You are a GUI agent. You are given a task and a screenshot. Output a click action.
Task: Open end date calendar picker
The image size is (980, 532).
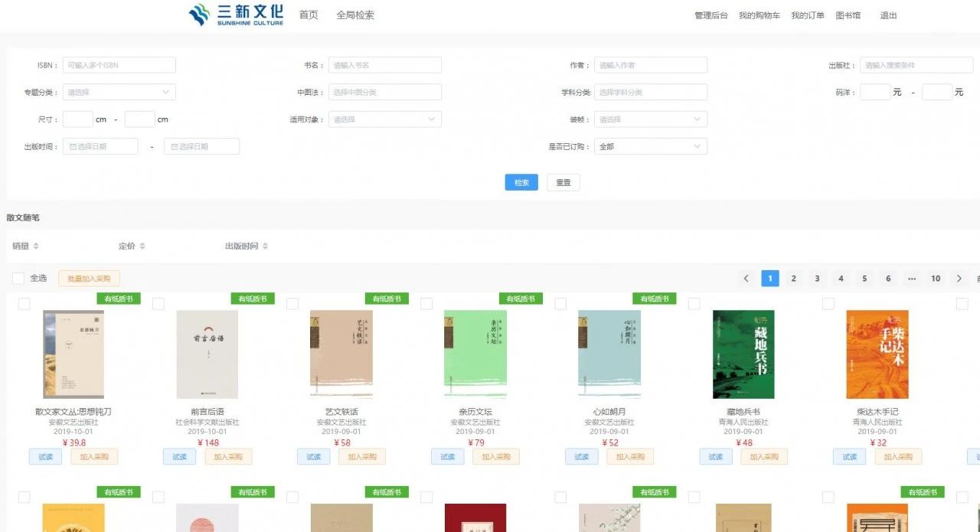[x=202, y=146]
